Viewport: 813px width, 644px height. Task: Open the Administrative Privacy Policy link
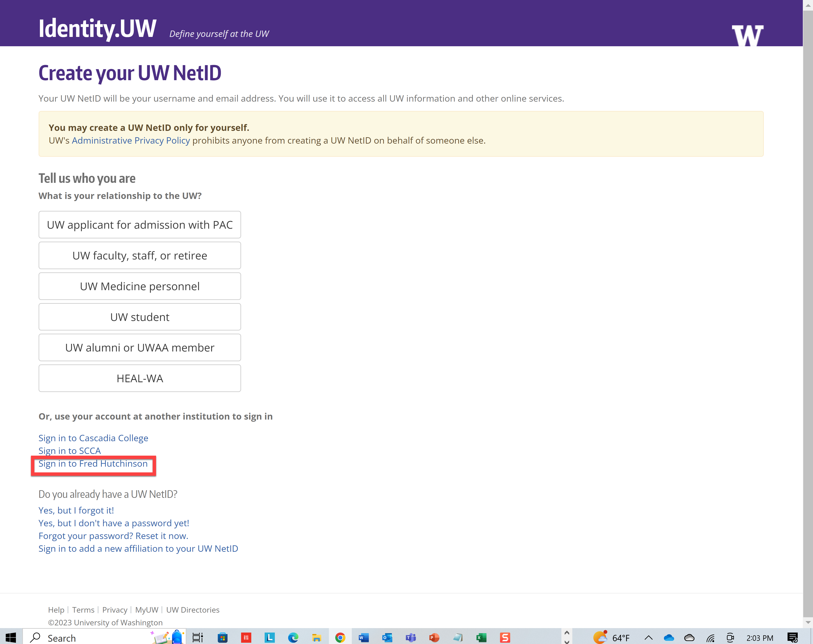(131, 141)
